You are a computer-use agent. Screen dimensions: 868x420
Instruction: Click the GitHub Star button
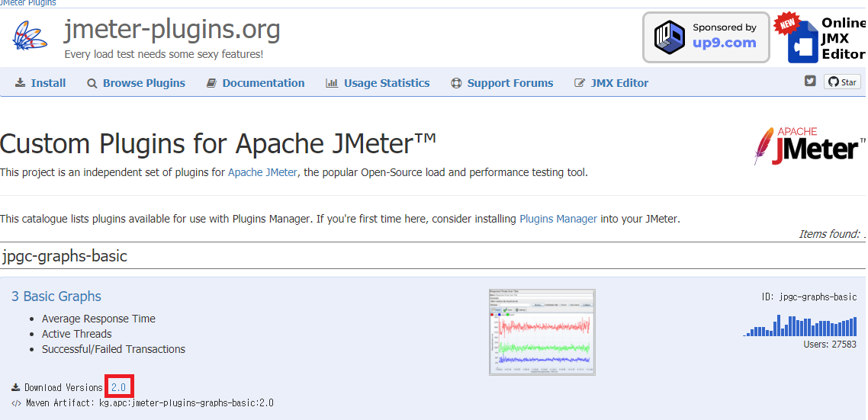pyautogui.click(x=843, y=82)
